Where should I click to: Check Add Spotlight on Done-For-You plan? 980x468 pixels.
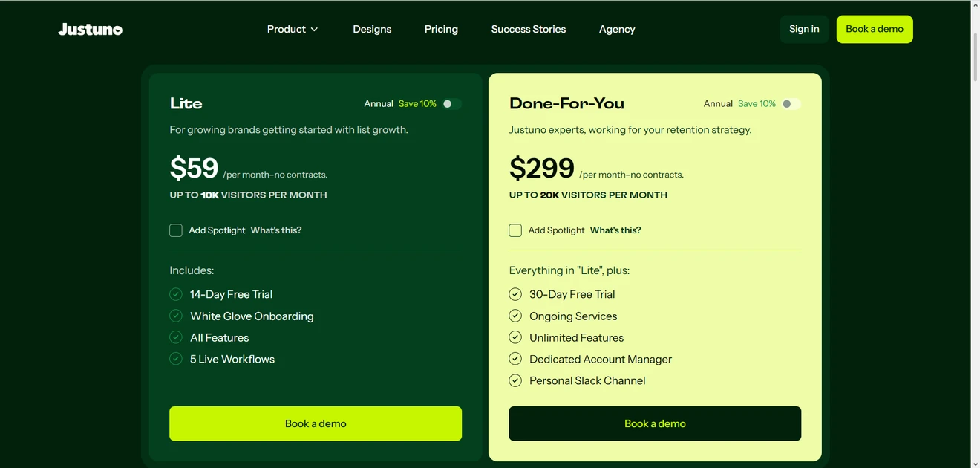pyautogui.click(x=515, y=230)
